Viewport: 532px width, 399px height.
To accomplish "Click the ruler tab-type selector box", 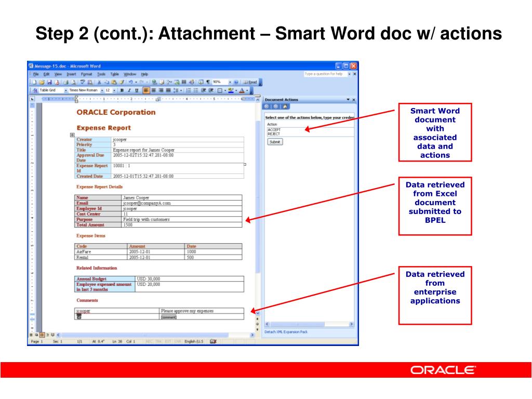I will [x=32, y=99].
